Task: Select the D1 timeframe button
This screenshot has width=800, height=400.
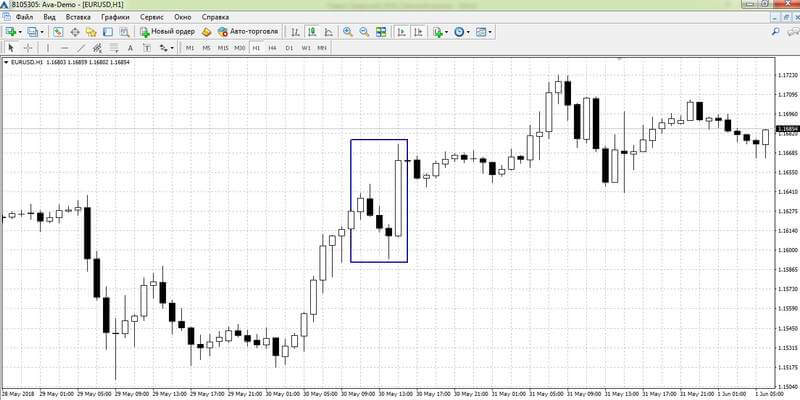Action: coord(289,48)
